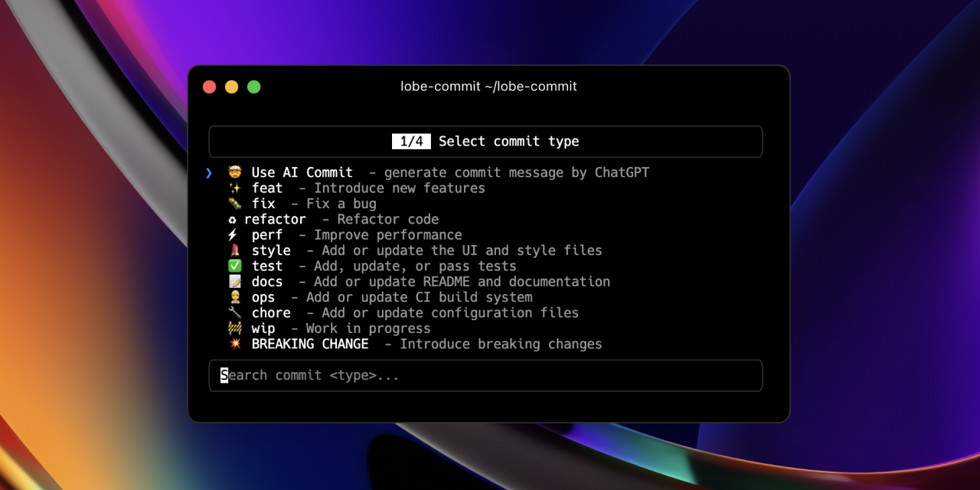Click the worker emoji beside ops
980x490 pixels.
click(234, 297)
